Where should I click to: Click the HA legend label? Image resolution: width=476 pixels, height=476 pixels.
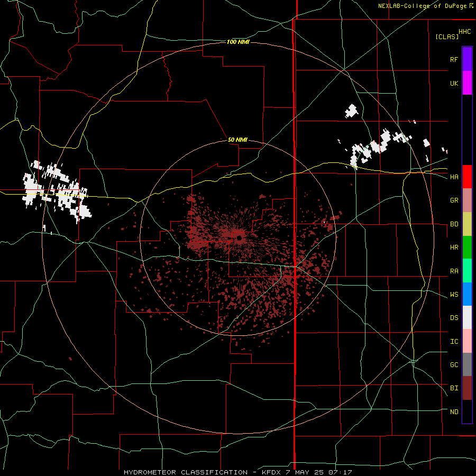click(x=454, y=177)
